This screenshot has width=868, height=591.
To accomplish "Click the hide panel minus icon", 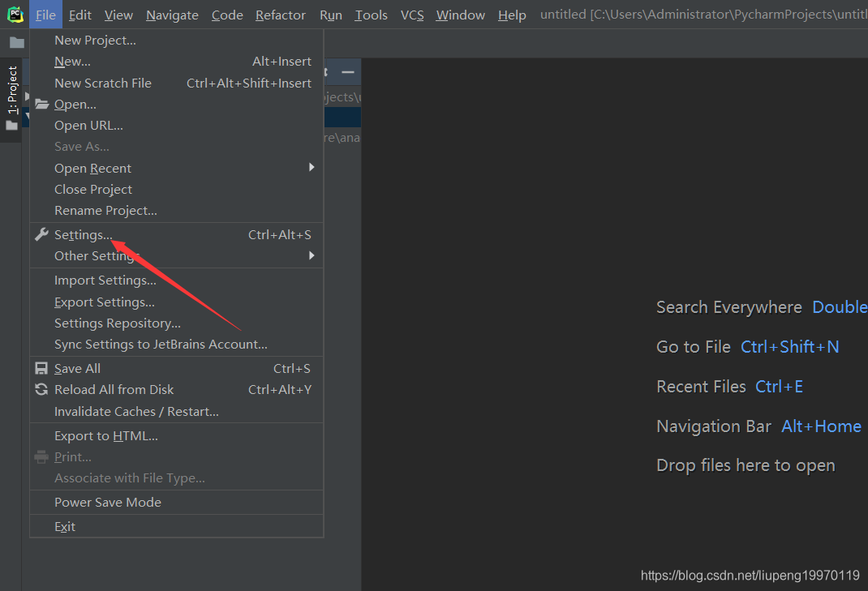I will [348, 72].
